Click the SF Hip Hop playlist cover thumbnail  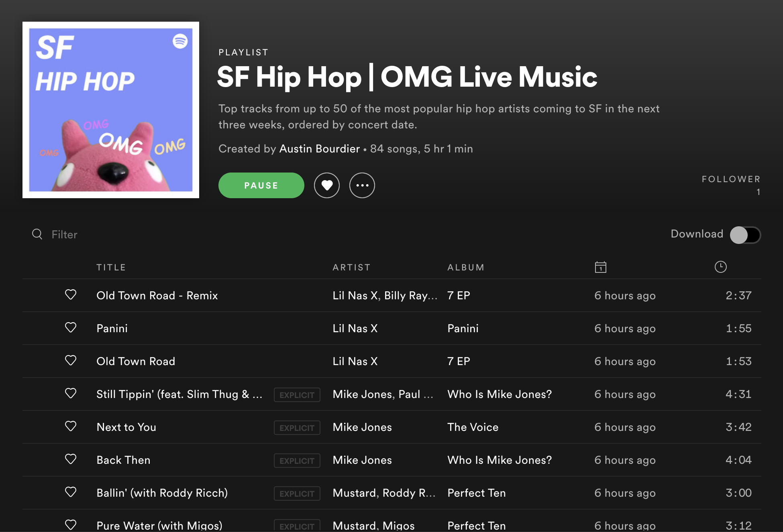111,109
